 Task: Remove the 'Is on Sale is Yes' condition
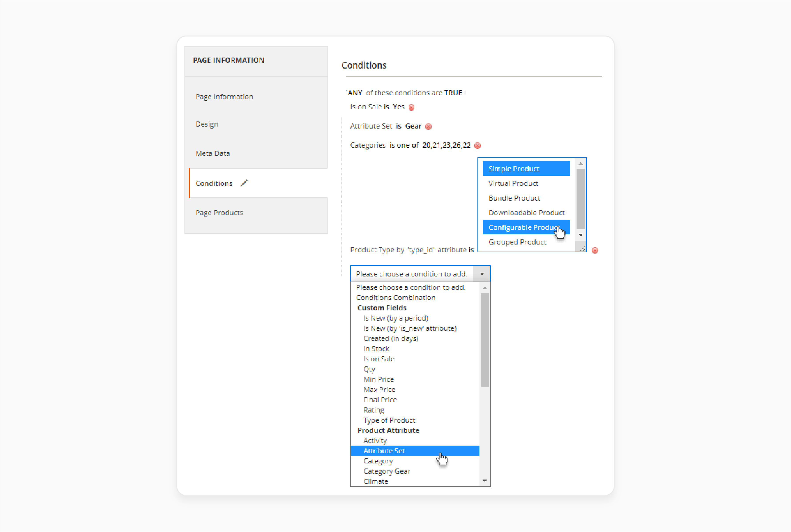pyautogui.click(x=411, y=108)
